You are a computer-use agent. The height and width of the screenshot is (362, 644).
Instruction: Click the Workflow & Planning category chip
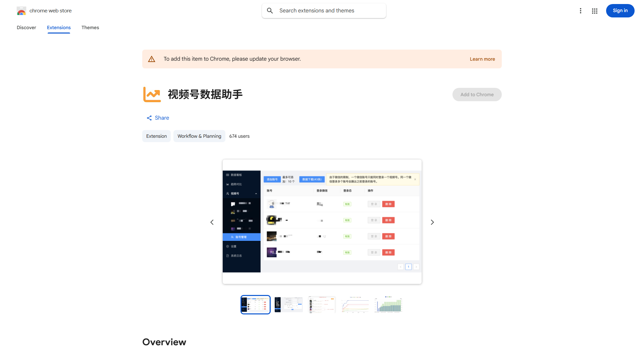coord(199,136)
